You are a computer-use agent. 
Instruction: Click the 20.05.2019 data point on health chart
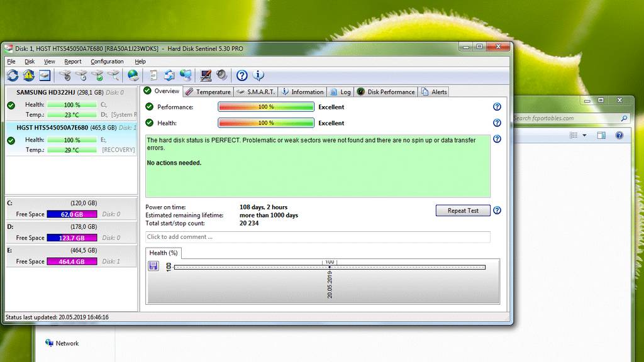[330, 266]
